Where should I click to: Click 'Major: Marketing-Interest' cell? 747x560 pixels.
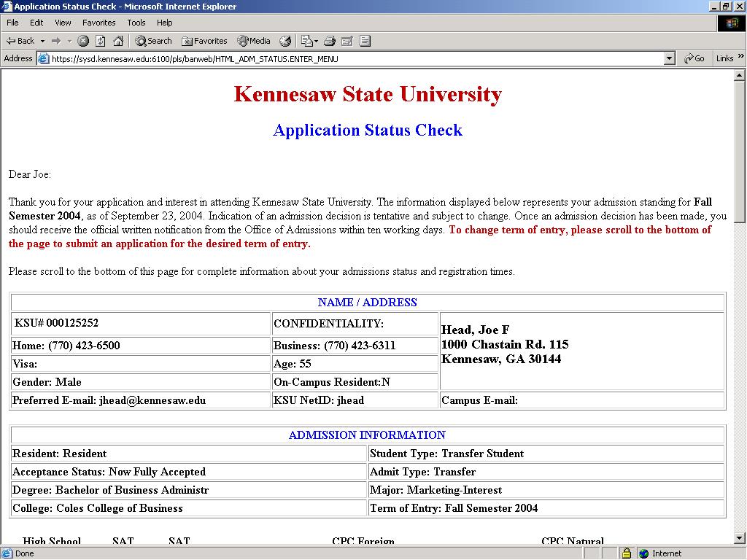point(546,490)
